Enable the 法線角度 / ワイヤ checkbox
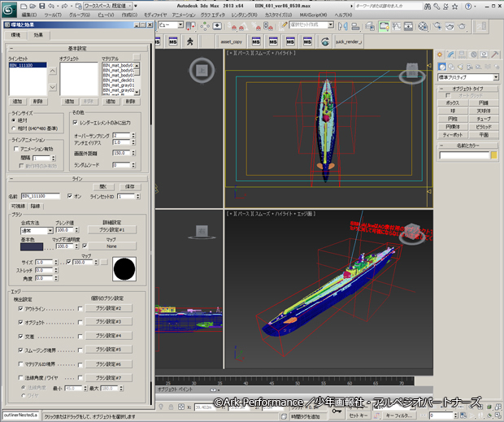Image resolution: width=504 pixels, height=422 pixels. [x=21, y=377]
